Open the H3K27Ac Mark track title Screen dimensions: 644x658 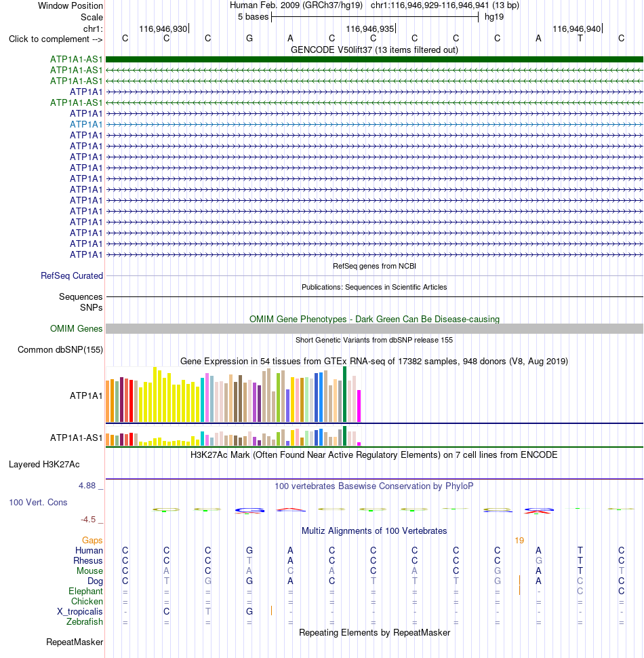[374, 455]
